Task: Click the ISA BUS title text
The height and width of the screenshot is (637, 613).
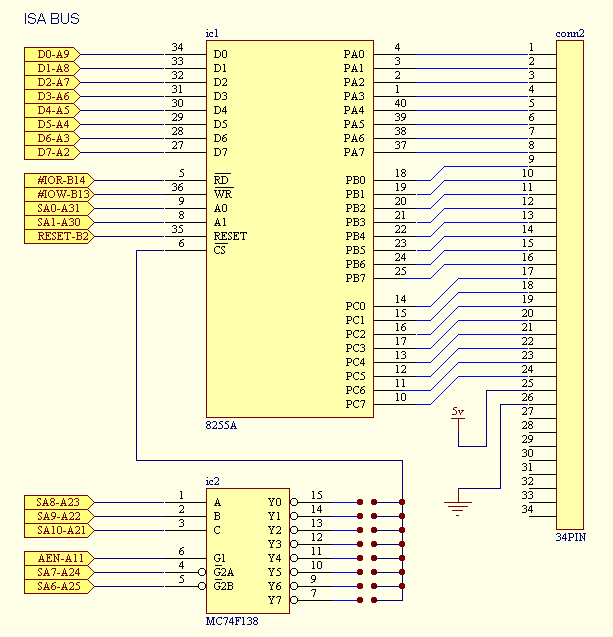Action: pos(52,19)
